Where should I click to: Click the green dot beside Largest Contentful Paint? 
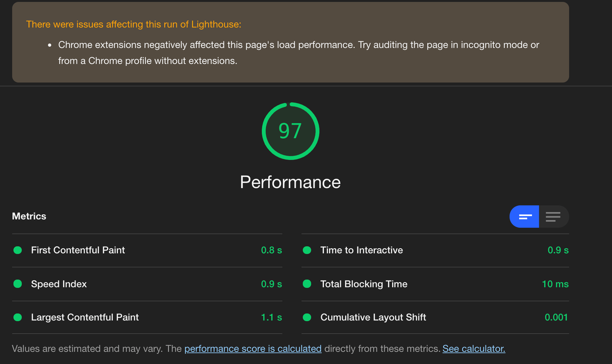17,317
